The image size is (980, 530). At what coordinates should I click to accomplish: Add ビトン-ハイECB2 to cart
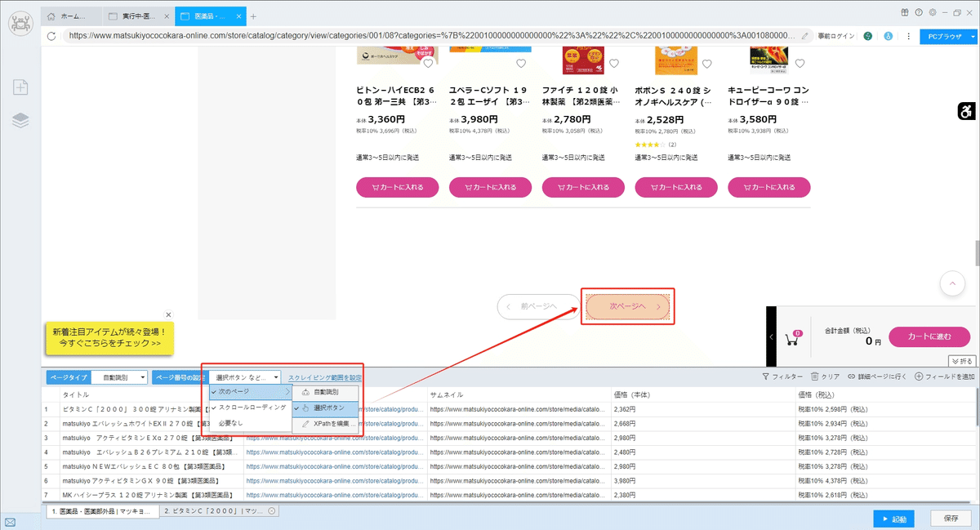398,187
